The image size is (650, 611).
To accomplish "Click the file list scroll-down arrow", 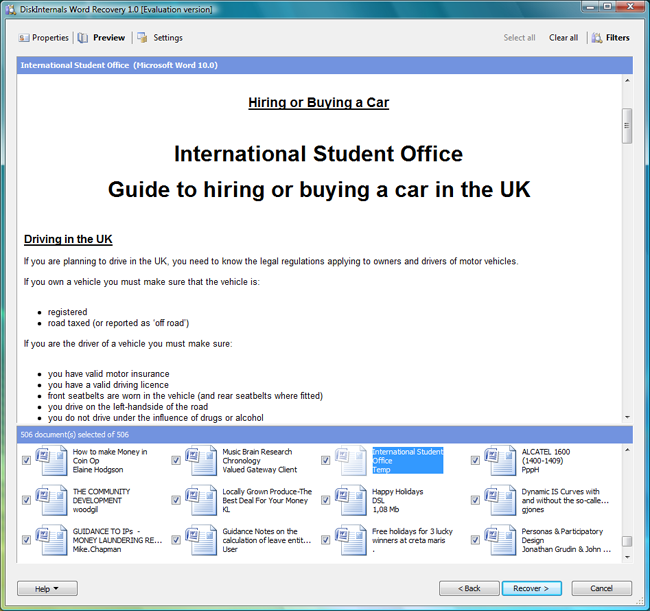I will (x=626, y=557).
